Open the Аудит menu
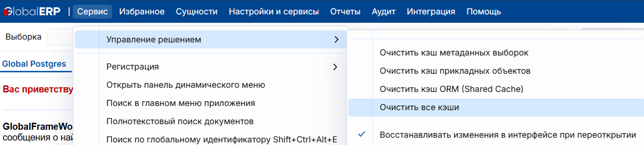This screenshot has height=145, width=644. (x=384, y=11)
